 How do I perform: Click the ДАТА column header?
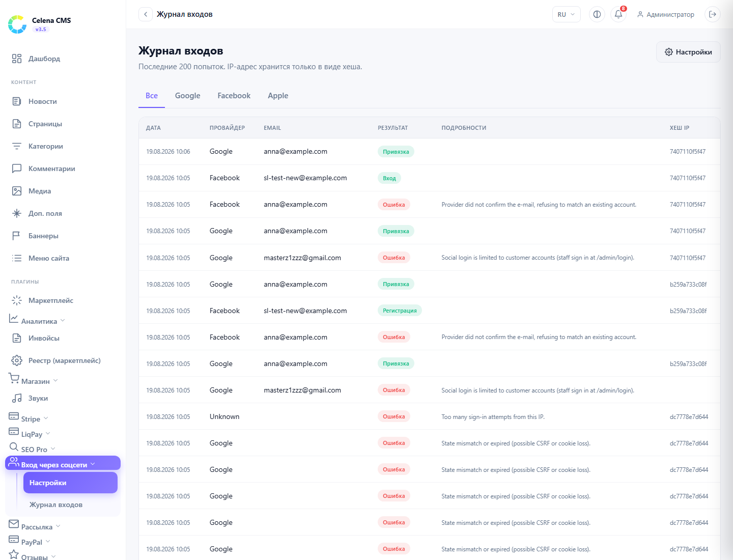153,128
